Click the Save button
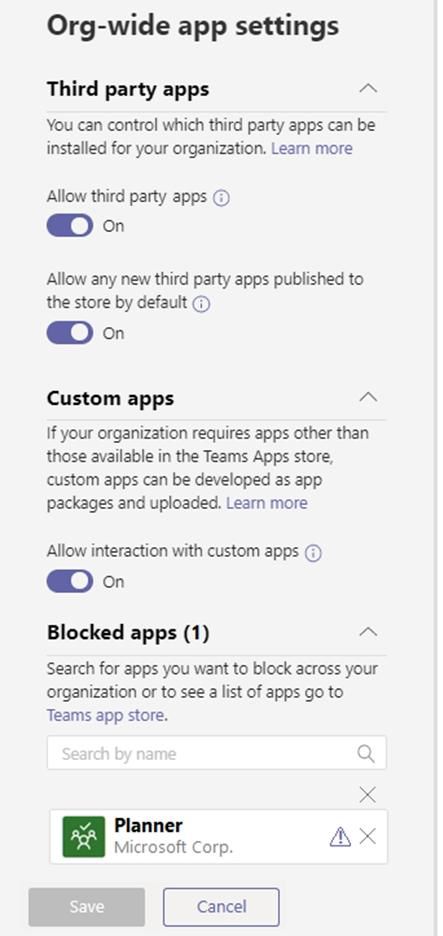443x936 pixels. [87, 907]
